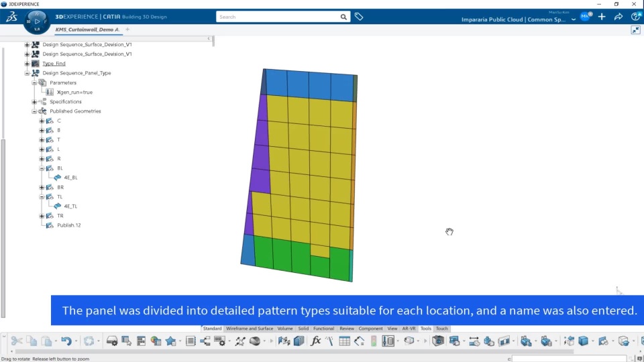
Task: Click the blue star favorites icon
Action: coord(170,341)
